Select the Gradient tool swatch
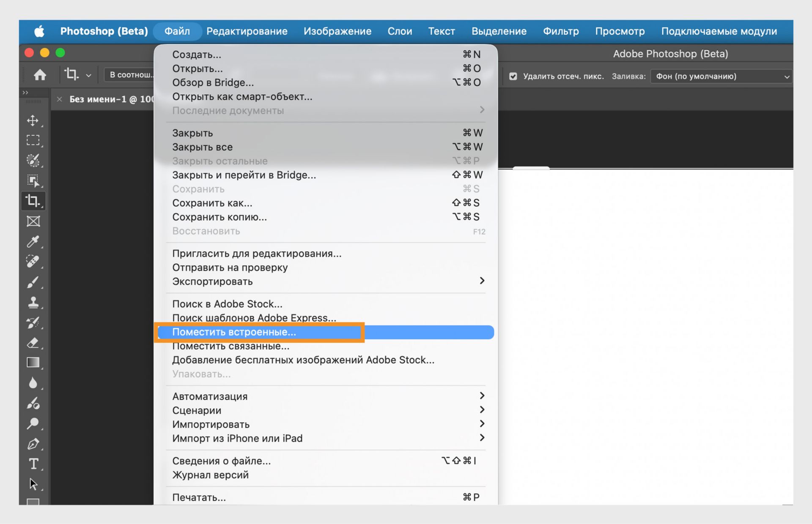This screenshot has width=812, height=524. click(x=34, y=362)
